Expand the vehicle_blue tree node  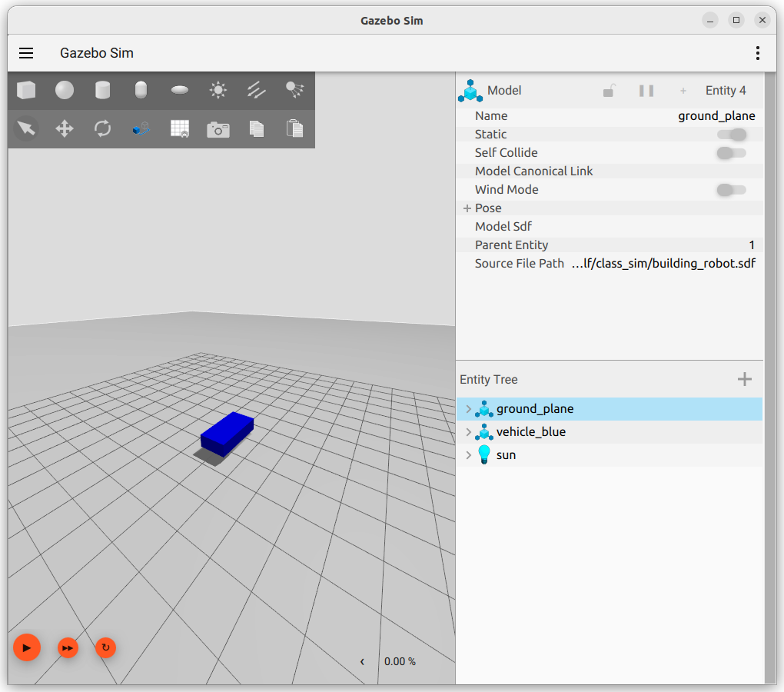click(468, 432)
